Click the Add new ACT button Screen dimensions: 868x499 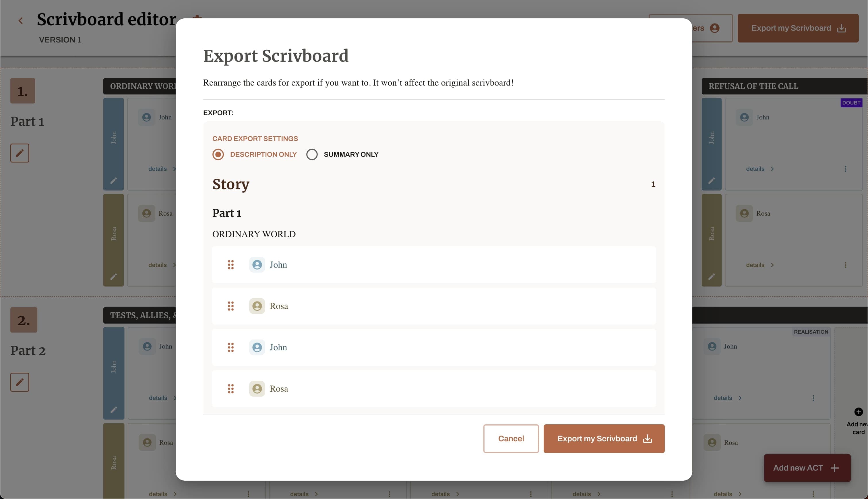click(807, 468)
